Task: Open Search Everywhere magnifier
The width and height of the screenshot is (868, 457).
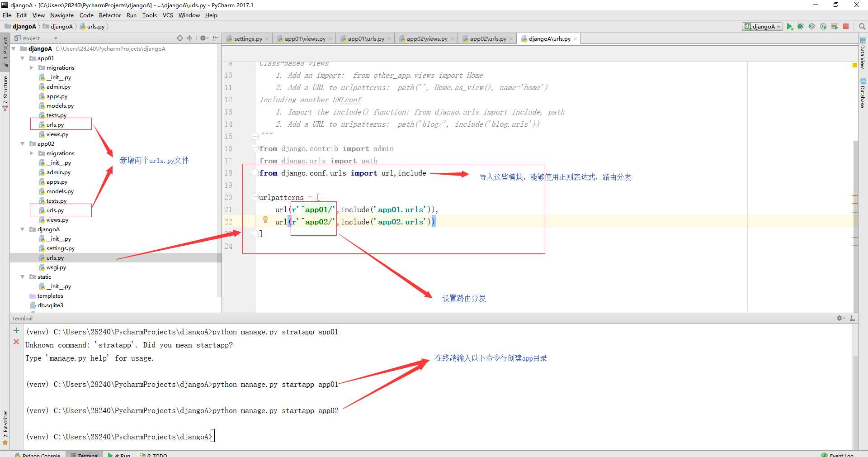Action: [x=862, y=27]
